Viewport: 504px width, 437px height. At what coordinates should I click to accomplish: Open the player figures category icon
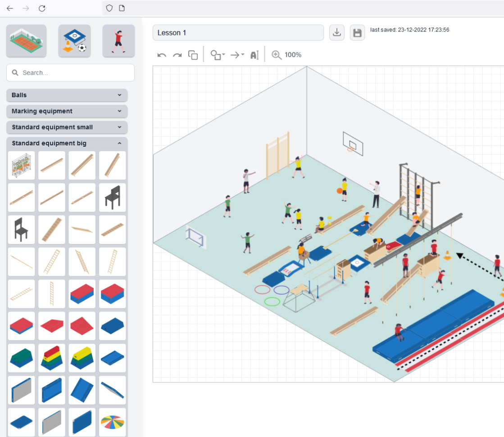tap(118, 41)
